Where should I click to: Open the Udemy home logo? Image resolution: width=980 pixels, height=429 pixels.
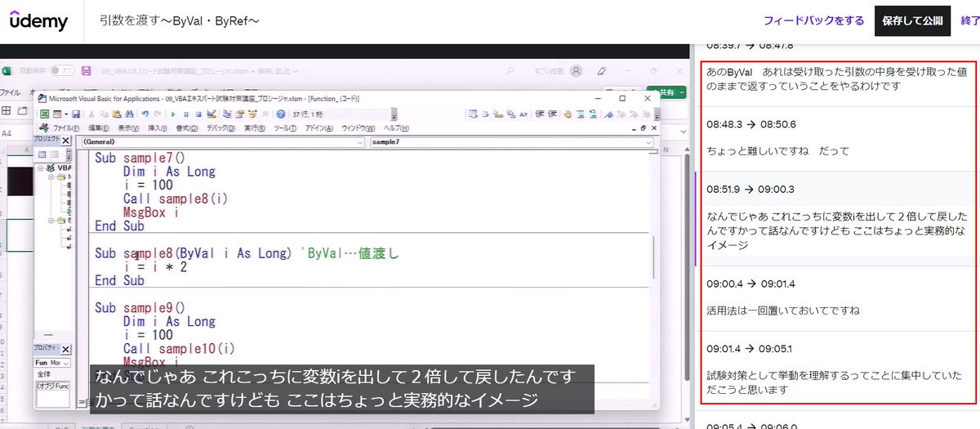pos(38,21)
